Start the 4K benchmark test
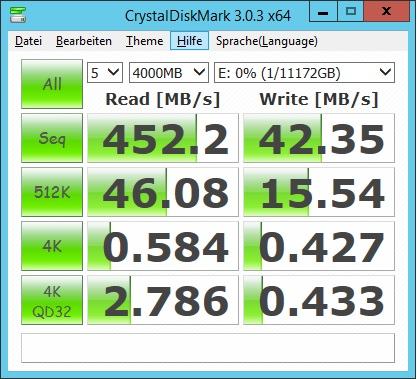The height and width of the screenshot is (379, 417). click(x=52, y=246)
